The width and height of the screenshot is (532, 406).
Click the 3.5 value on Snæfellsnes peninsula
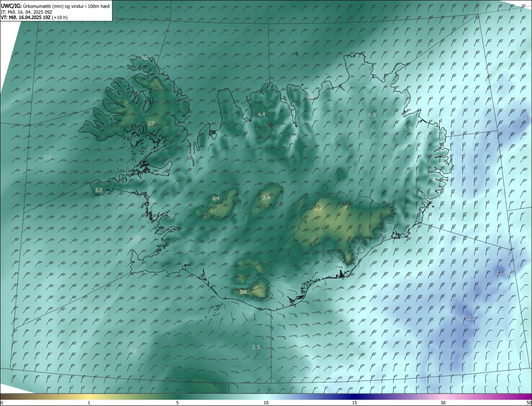tap(99, 190)
